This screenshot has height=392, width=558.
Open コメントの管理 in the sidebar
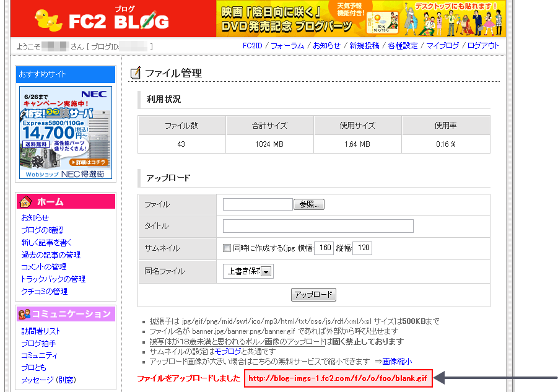click(x=43, y=267)
